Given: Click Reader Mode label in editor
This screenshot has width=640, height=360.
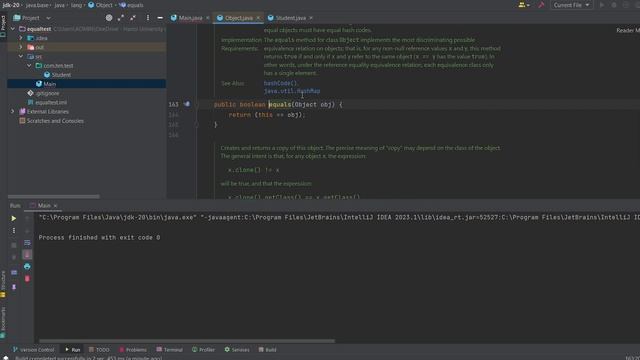Looking at the screenshot, I should [x=628, y=31].
